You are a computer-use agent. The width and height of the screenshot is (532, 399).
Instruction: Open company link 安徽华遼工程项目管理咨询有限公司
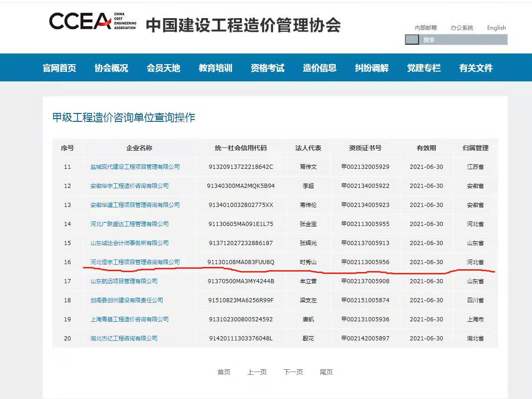135,205
